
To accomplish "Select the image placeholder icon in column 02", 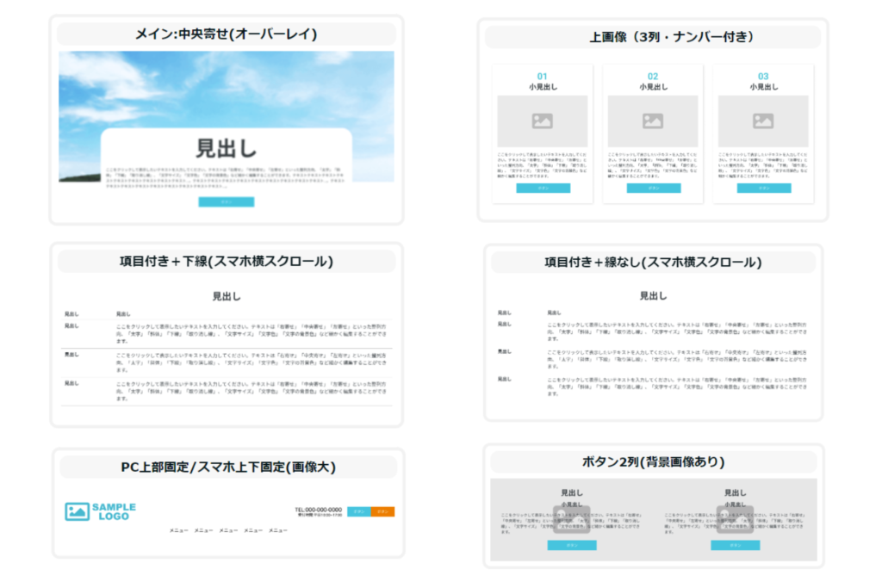I will tap(653, 121).
